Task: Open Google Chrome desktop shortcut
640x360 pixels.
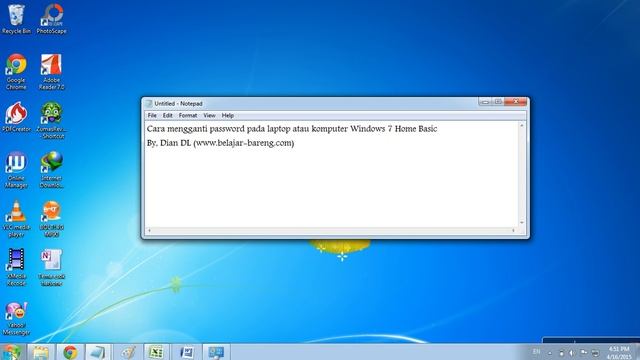Action: 16,71
